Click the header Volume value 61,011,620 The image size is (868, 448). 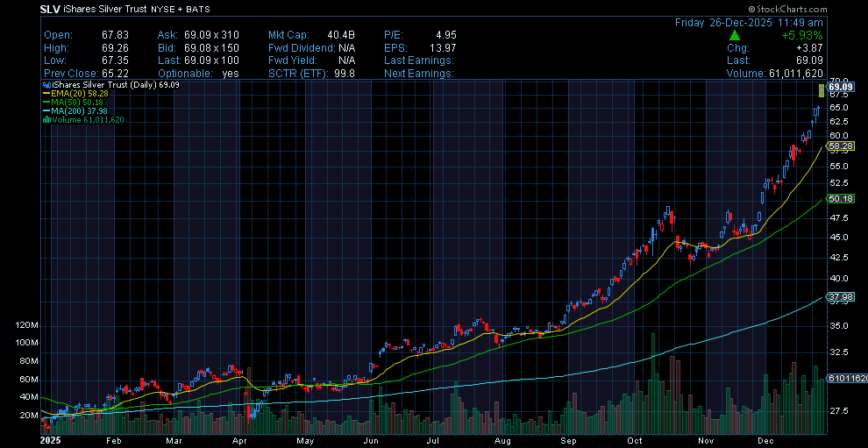(x=797, y=73)
